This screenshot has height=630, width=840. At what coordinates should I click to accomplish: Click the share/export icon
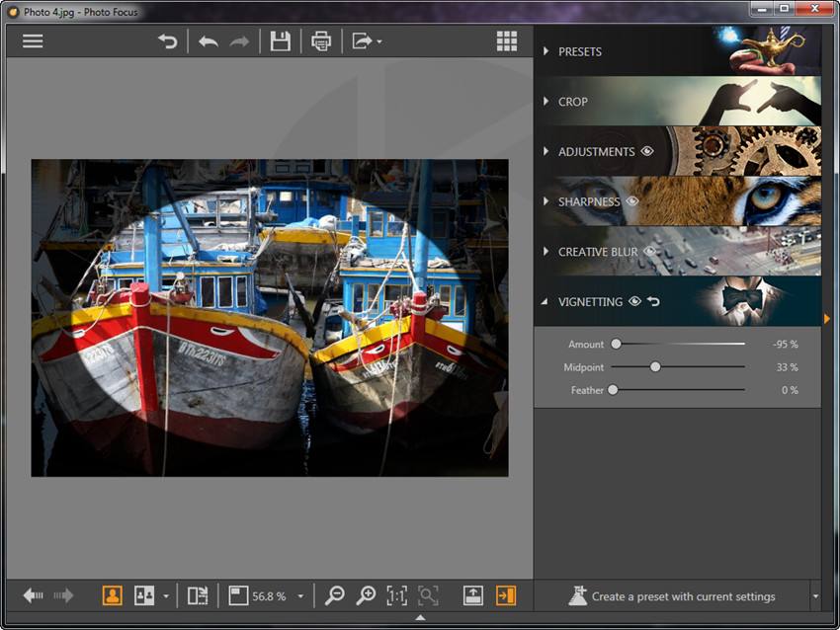click(362, 41)
